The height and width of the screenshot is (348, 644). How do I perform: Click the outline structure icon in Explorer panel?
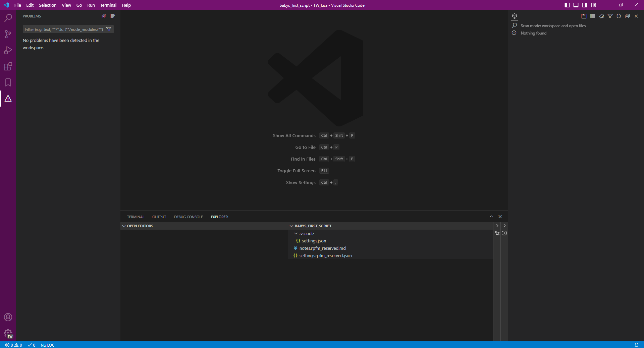click(x=497, y=233)
